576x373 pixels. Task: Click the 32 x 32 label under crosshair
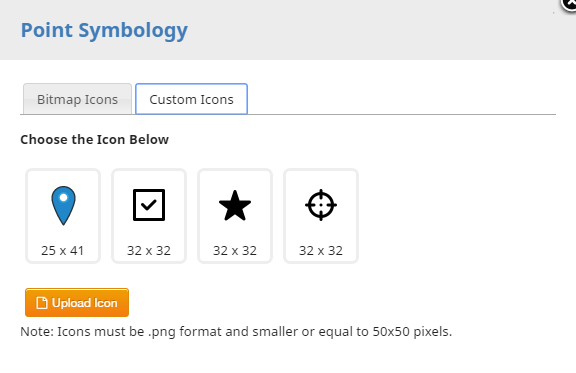[x=321, y=251]
